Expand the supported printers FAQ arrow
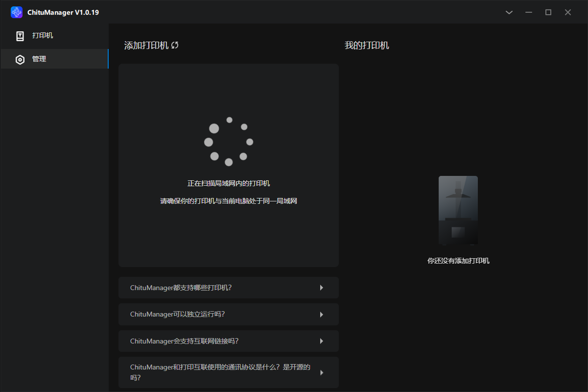The height and width of the screenshot is (392, 588). click(x=322, y=288)
